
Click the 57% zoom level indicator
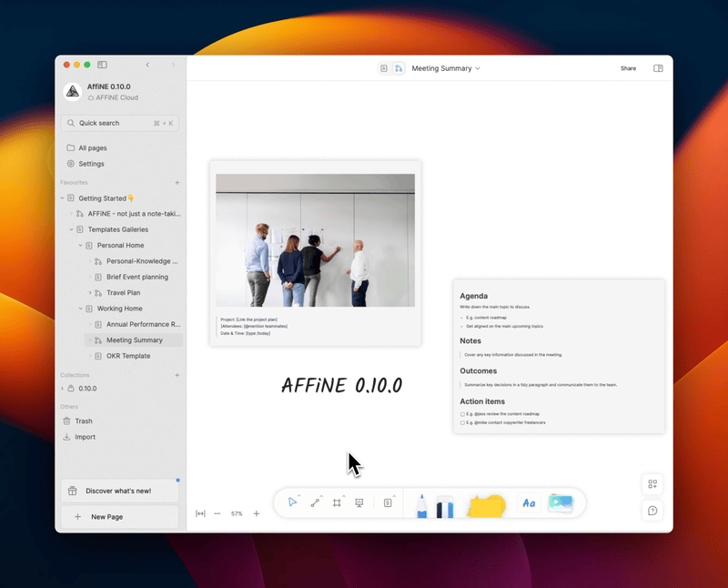tap(237, 513)
